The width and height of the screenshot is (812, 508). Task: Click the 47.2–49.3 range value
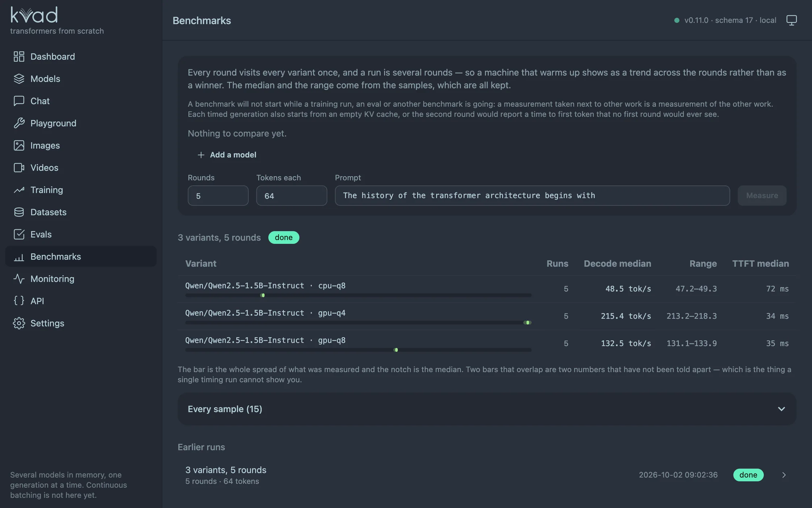point(696,289)
